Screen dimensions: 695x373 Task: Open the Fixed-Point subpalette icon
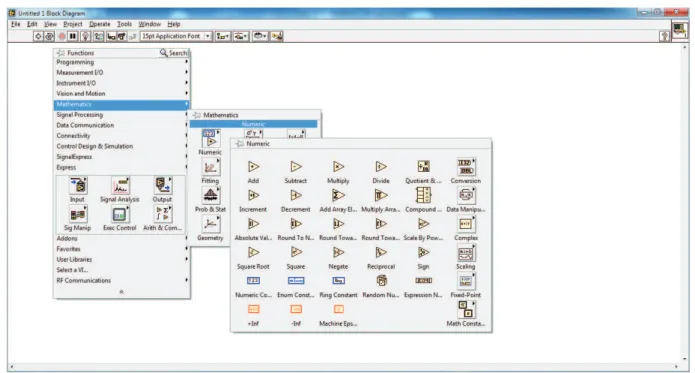(466, 281)
